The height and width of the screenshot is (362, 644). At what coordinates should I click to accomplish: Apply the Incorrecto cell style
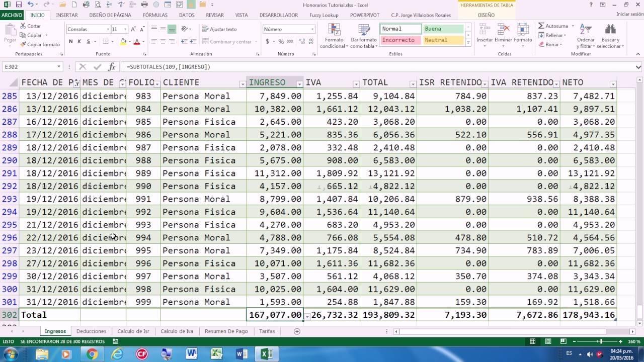[400, 40]
